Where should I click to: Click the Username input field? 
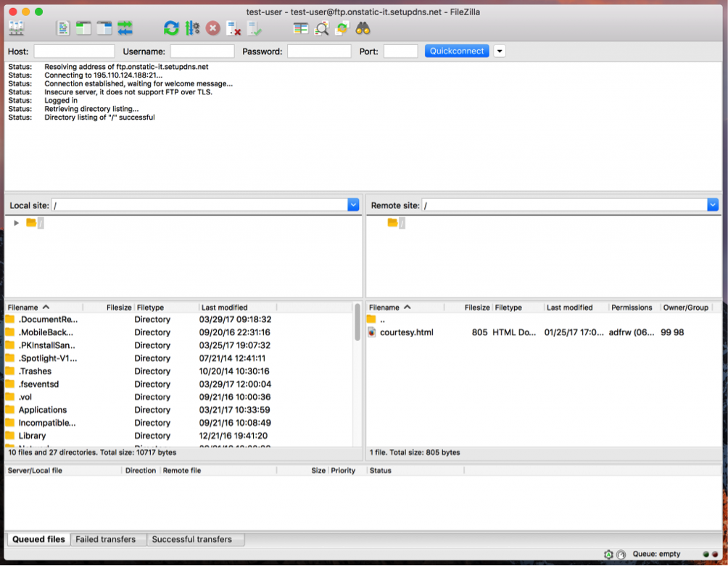pyautogui.click(x=202, y=51)
